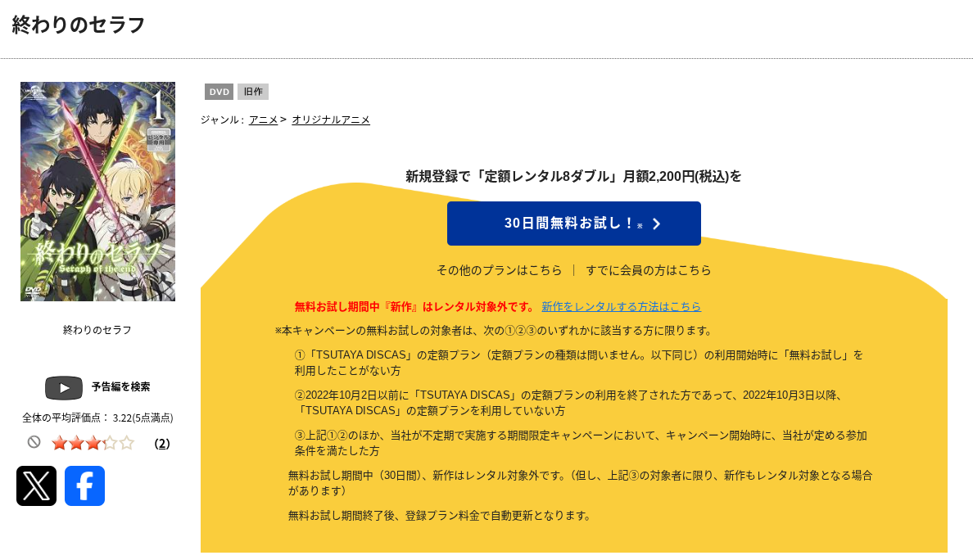Share on X (Twitter) icon
Screen dimensions: 973x560
(36, 485)
